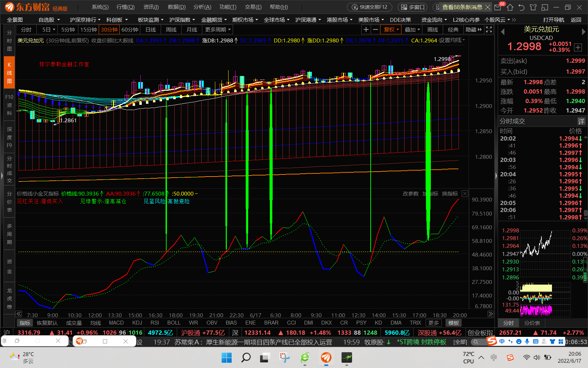This screenshot has width=588, height=368.
Task: Open Windows taskbar search
Action: pyautogui.click(x=246, y=357)
